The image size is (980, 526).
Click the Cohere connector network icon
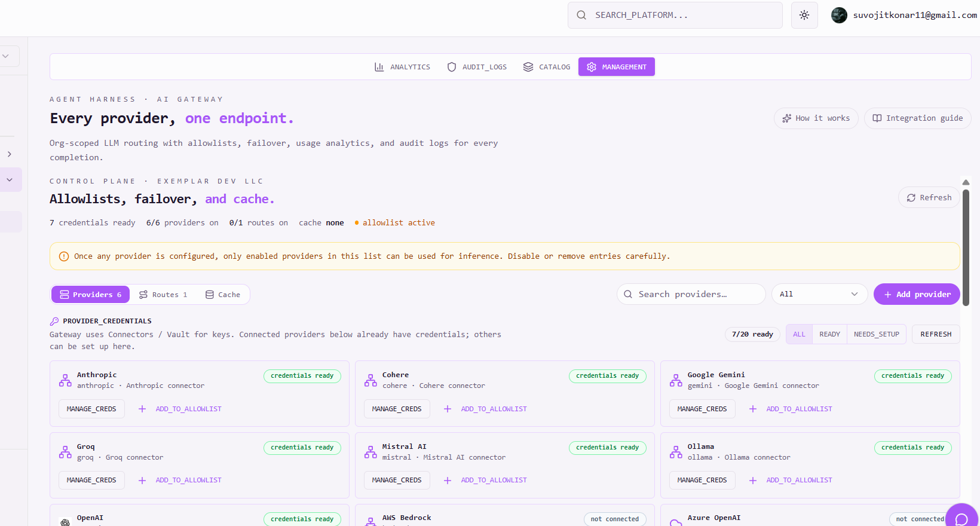[x=370, y=380]
